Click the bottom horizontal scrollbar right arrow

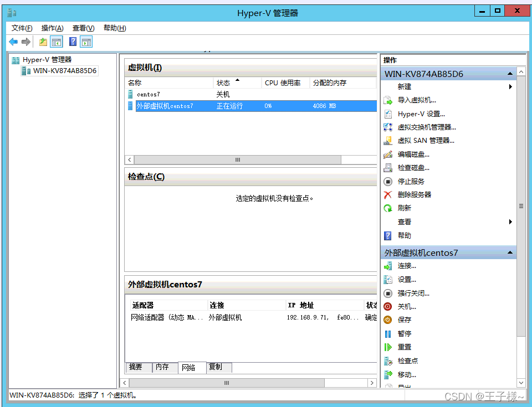click(x=372, y=383)
